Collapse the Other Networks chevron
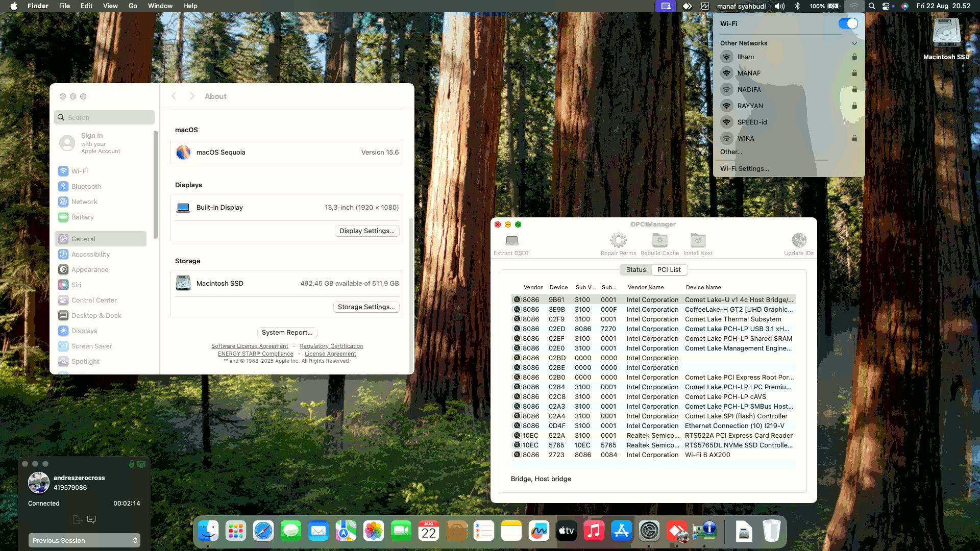 click(854, 43)
